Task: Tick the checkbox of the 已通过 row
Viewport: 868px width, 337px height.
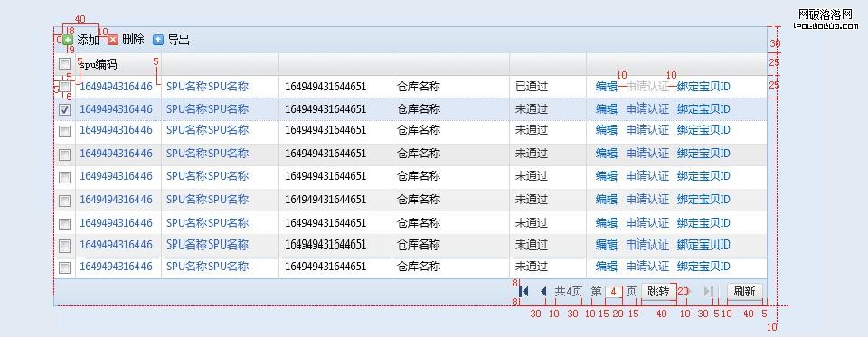Action: [65, 87]
